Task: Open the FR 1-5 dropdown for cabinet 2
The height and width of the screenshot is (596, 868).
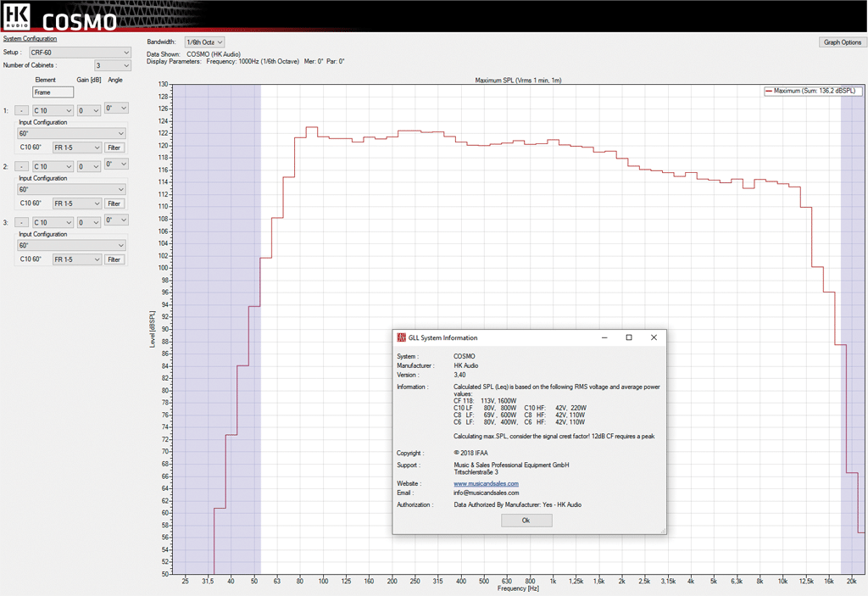Action: [x=76, y=203]
